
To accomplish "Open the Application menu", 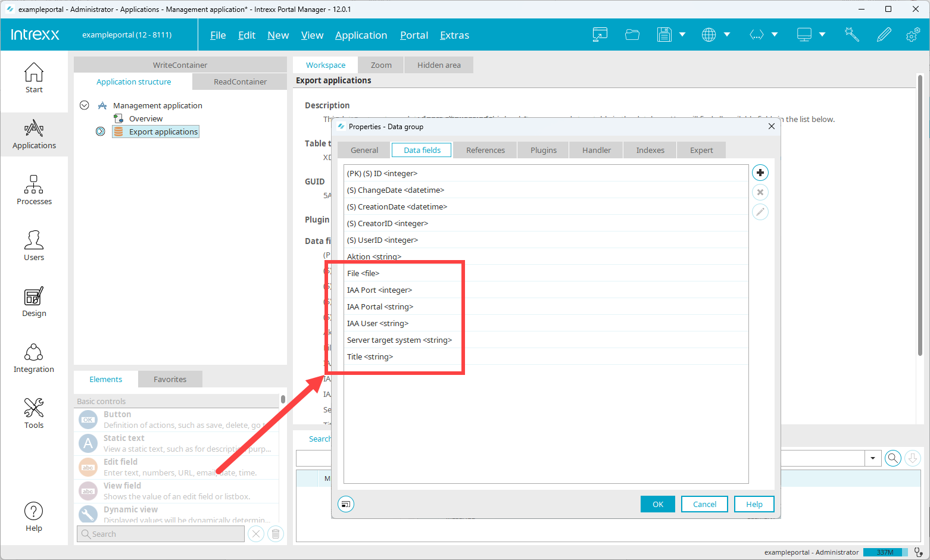I will [361, 35].
